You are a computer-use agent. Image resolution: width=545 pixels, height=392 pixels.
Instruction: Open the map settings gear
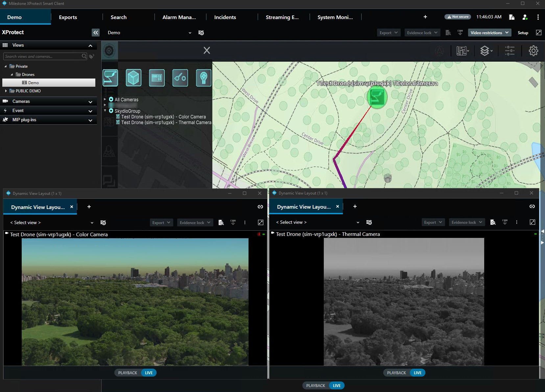533,51
